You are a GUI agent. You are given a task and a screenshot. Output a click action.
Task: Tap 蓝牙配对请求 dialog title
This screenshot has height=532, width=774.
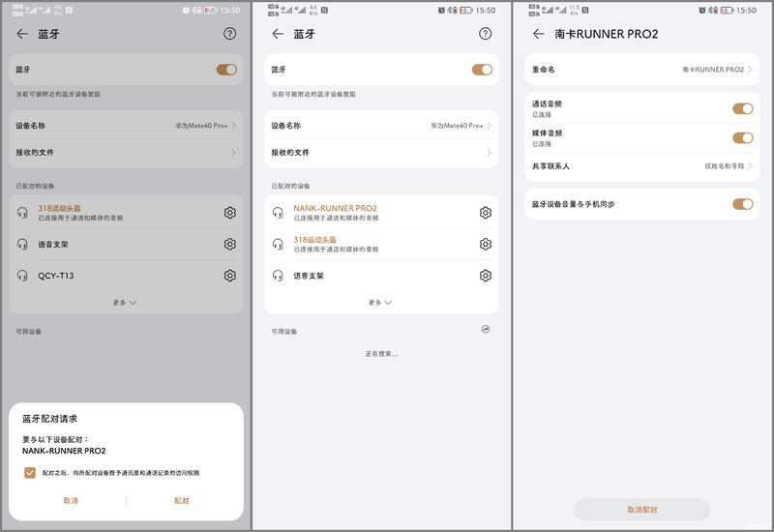click(x=50, y=419)
